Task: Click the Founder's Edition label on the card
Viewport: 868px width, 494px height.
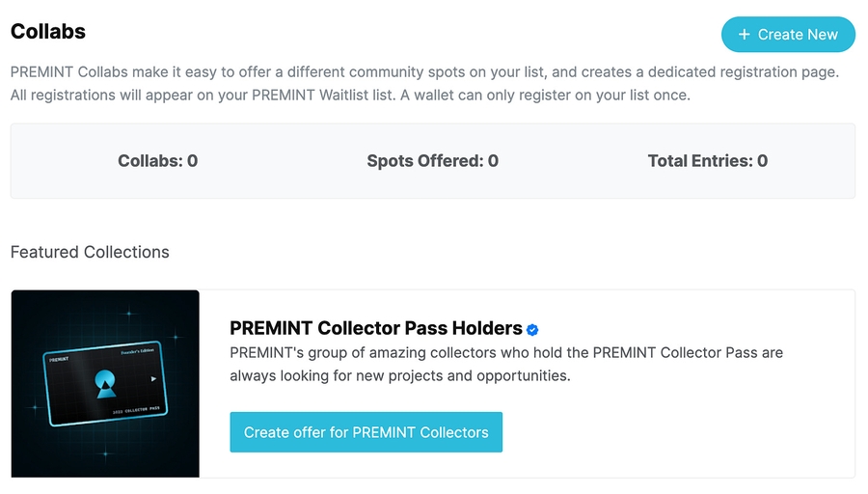Action: point(139,353)
